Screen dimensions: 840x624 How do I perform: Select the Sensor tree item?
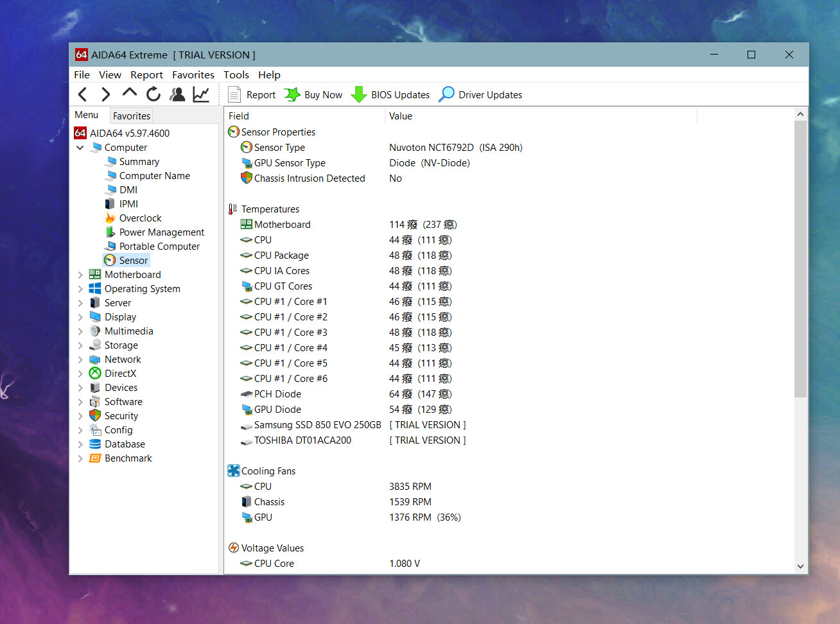pos(134,261)
